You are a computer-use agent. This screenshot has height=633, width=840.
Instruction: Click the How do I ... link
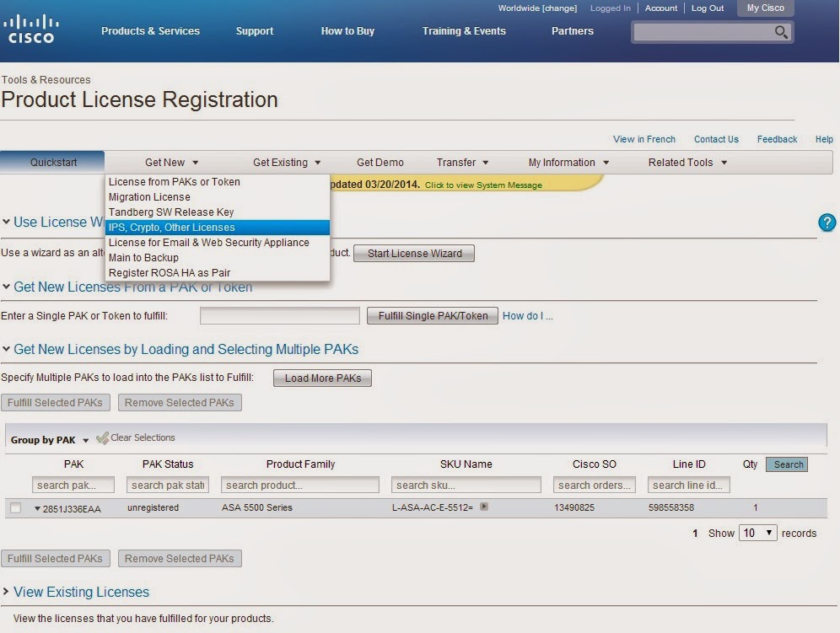tap(528, 316)
